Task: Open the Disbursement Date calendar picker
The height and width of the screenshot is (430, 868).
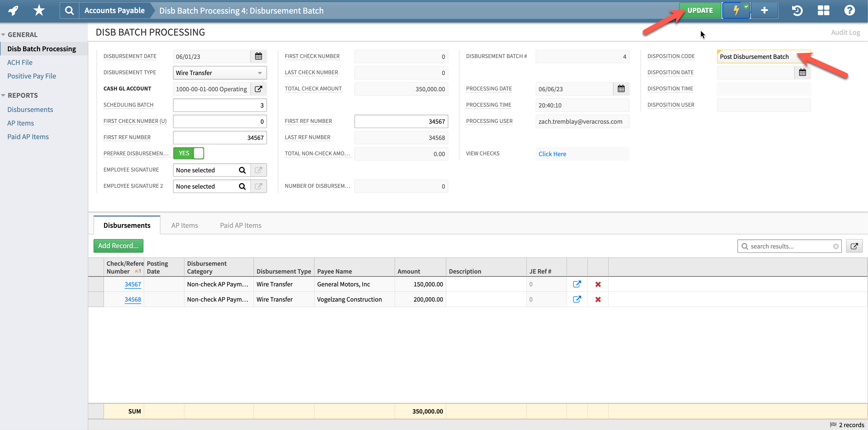Action: [258, 56]
